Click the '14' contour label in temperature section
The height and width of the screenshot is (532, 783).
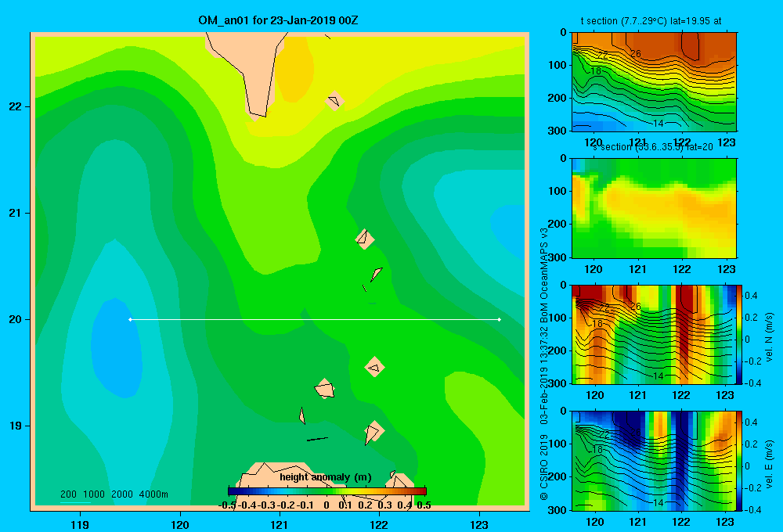[659, 124]
